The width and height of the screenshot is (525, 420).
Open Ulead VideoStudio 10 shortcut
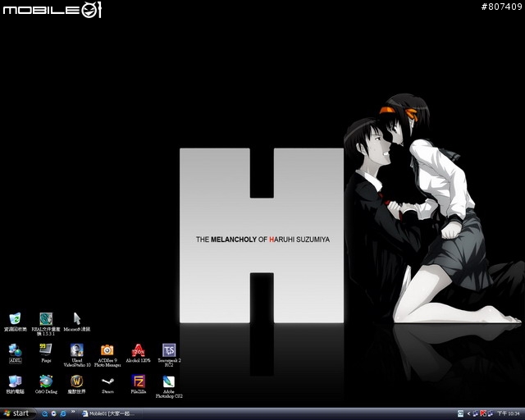tap(77, 350)
